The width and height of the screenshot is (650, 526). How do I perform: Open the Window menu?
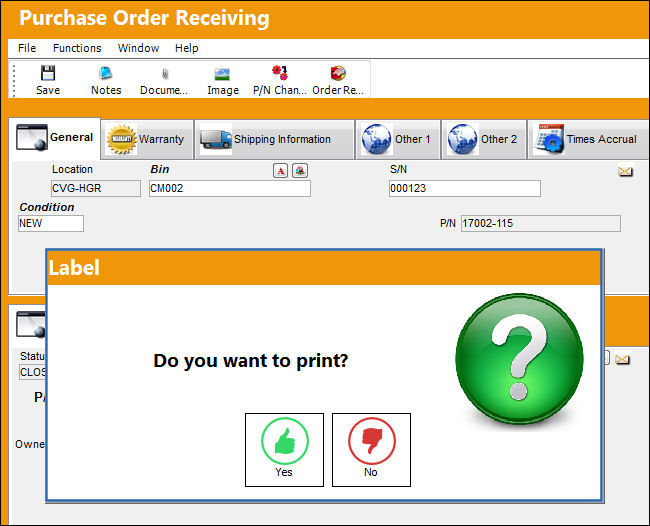[x=138, y=48]
